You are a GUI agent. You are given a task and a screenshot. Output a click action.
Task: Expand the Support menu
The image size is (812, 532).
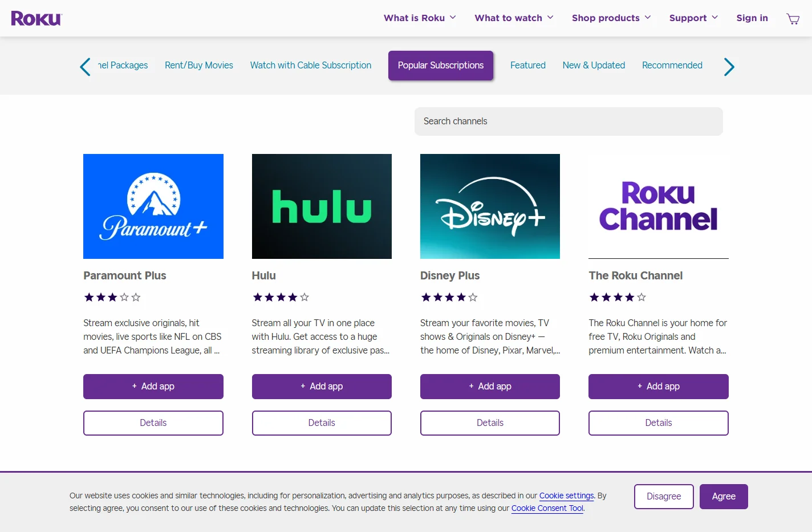point(693,18)
